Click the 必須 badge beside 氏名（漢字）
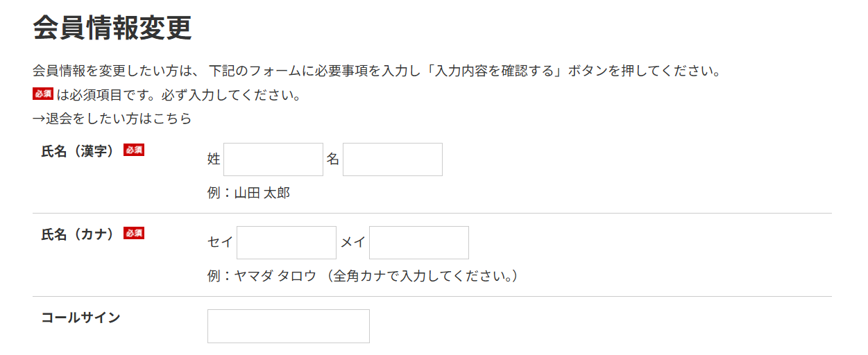Screen dimensions: 868x355 tap(134, 150)
